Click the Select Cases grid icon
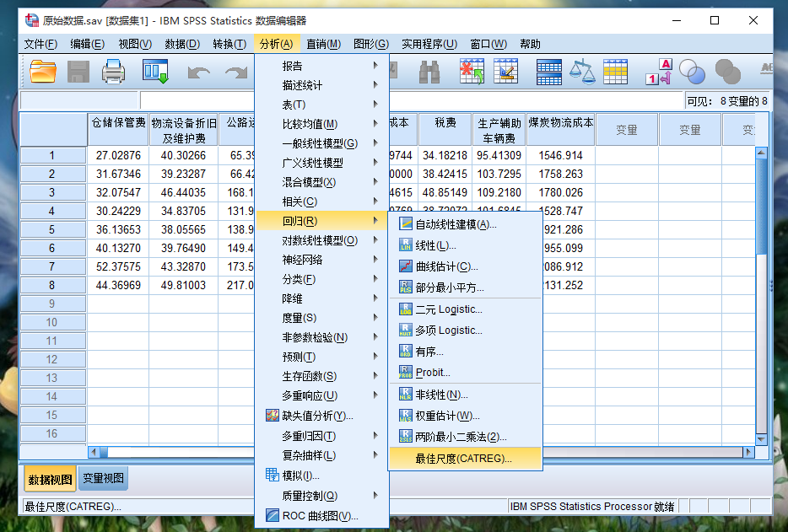This screenshot has width=788, height=532. click(x=615, y=72)
